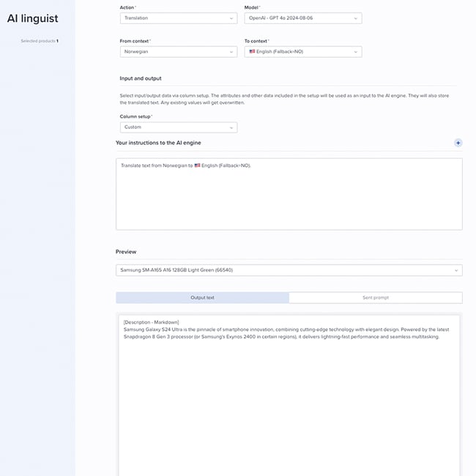Switch to the Sent prompt tab

[376, 297]
